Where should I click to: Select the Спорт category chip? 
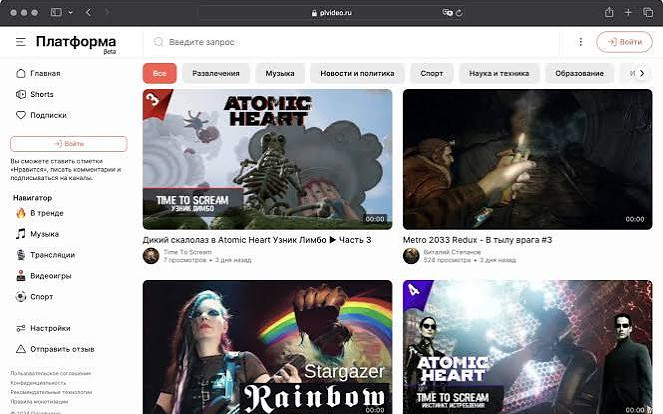point(432,73)
